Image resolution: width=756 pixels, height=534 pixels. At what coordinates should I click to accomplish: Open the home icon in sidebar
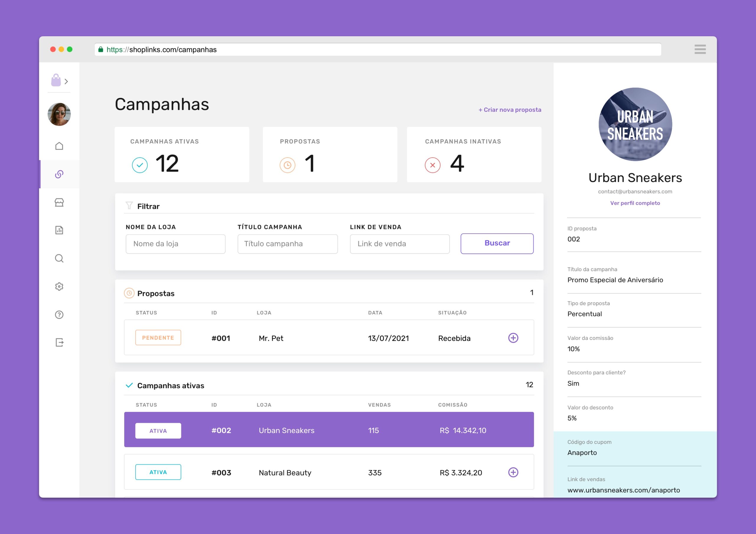pyautogui.click(x=59, y=146)
